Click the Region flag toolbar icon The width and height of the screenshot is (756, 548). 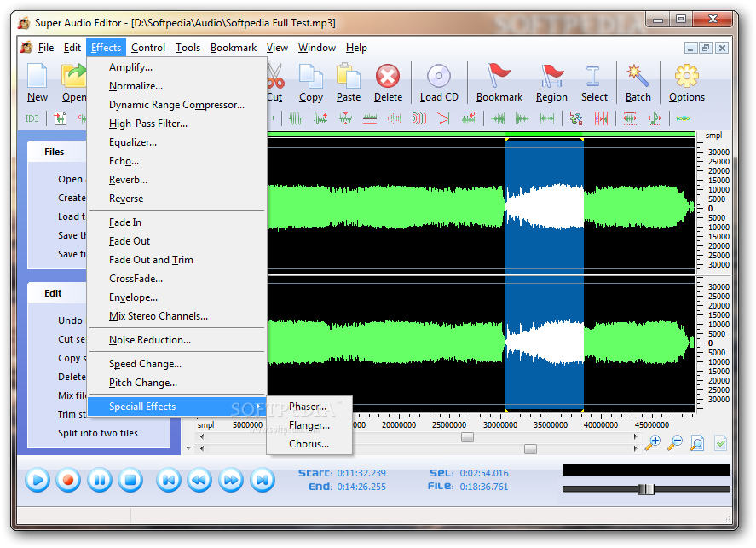pyautogui.click(x=551, y=76)
